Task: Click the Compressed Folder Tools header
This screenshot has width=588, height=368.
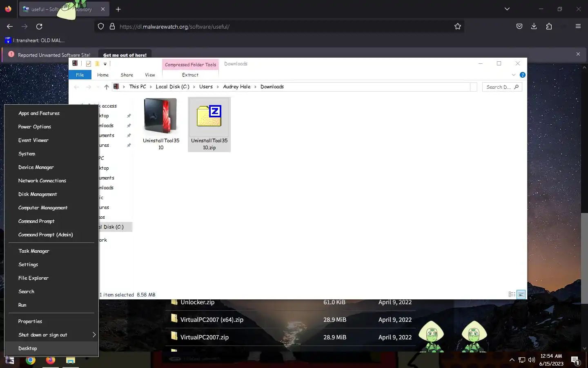Action: click(x=191, y=65)
